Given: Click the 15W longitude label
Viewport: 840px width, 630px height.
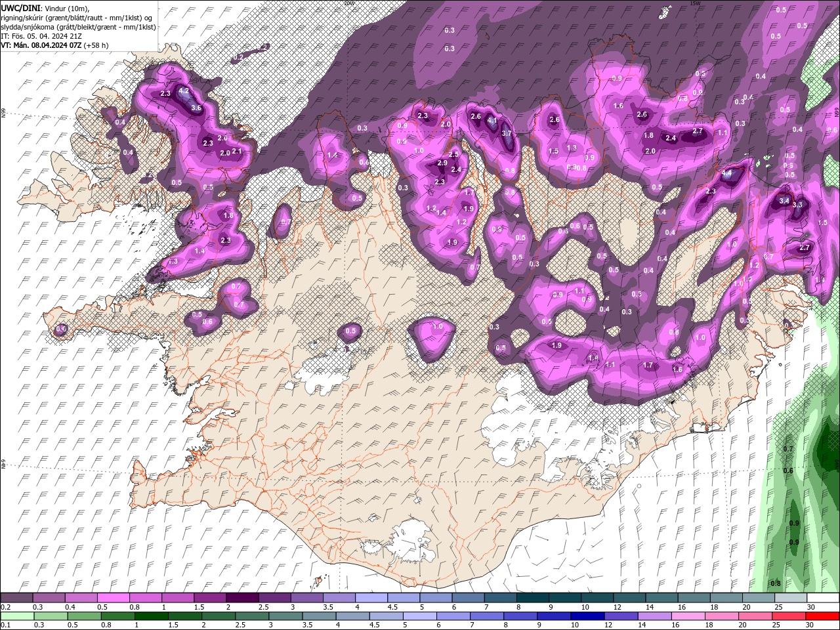Looking at the screenshot, I should [694, 3].
